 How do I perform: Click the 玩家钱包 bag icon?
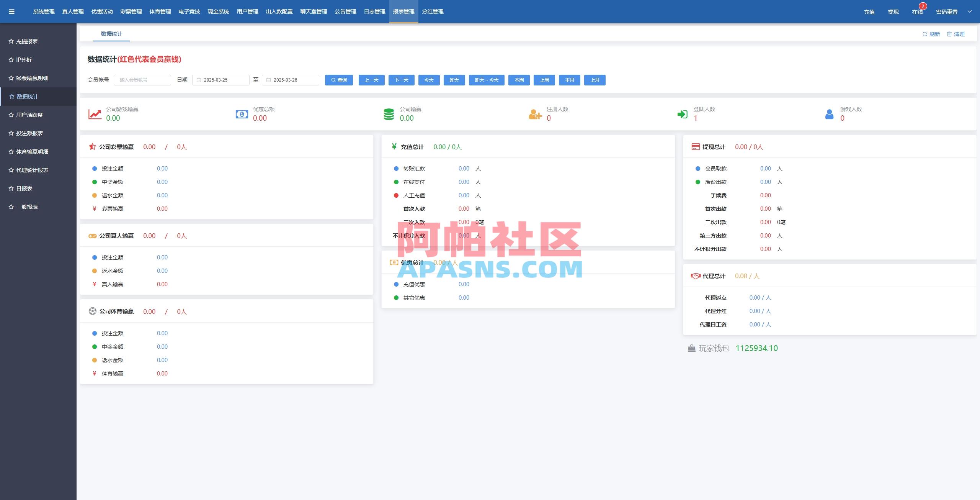pos(691,348)
